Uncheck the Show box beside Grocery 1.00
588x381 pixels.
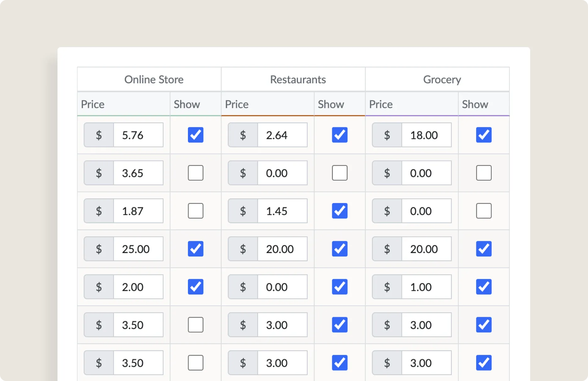(x=483, y=287)
